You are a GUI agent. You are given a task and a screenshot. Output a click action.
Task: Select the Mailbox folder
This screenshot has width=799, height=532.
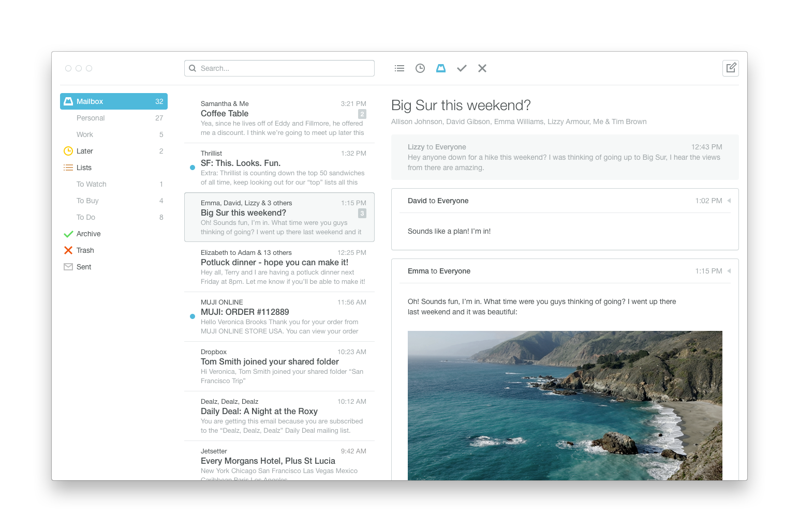pyautogui.click(x=114, y=101)
